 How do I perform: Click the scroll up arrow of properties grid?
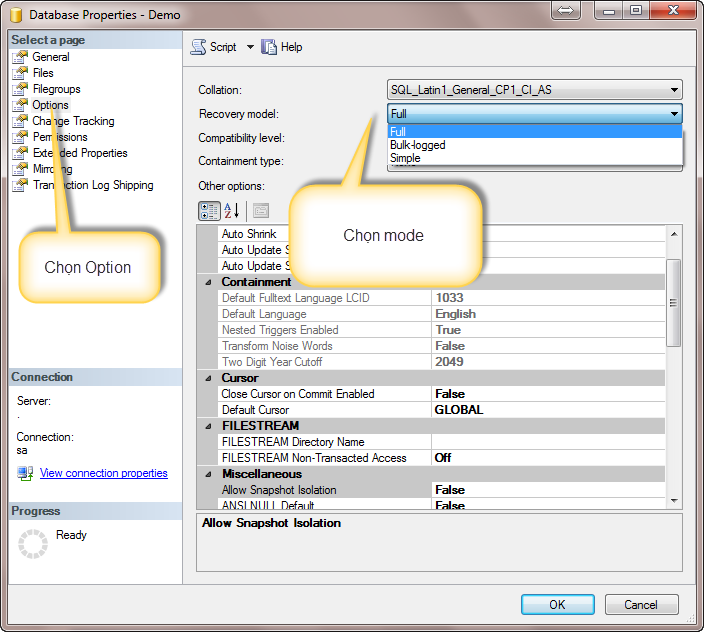coord(674,234)
